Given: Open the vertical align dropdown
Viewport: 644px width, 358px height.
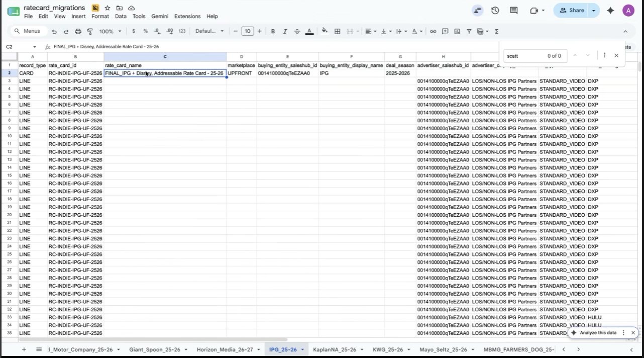Looking at the screenshot, I should click(386, 31).
